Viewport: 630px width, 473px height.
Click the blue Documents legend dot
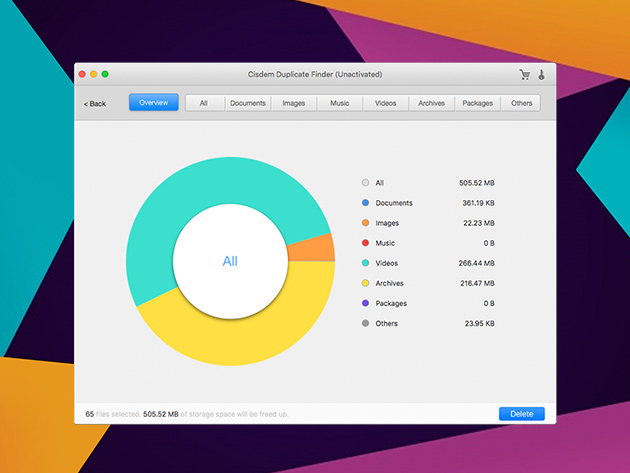point(365,203)
